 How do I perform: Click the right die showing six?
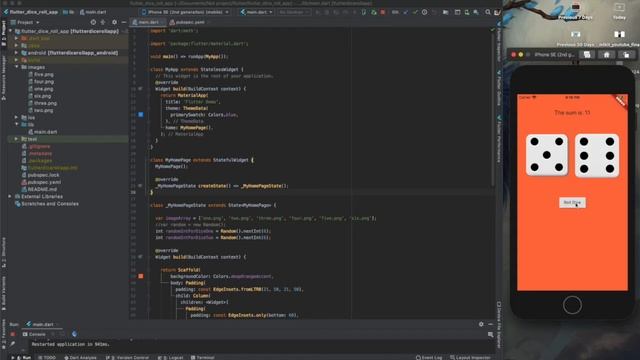[x=597, y=155]
